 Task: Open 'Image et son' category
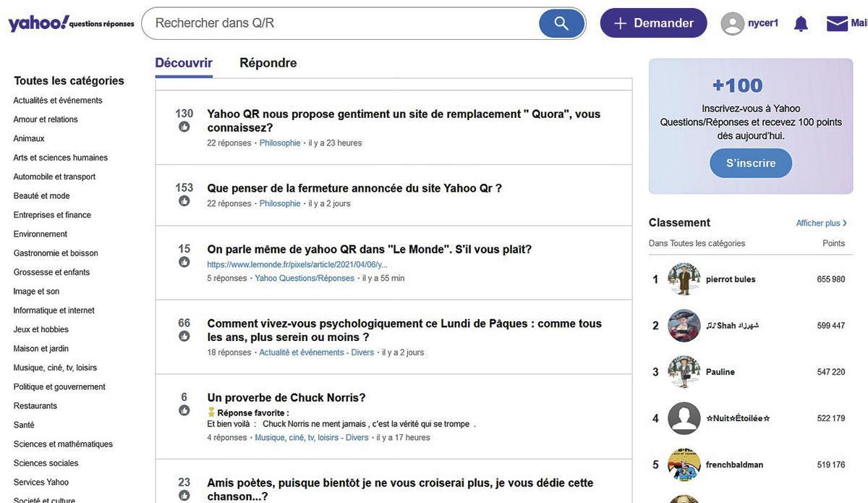[36, 292]
